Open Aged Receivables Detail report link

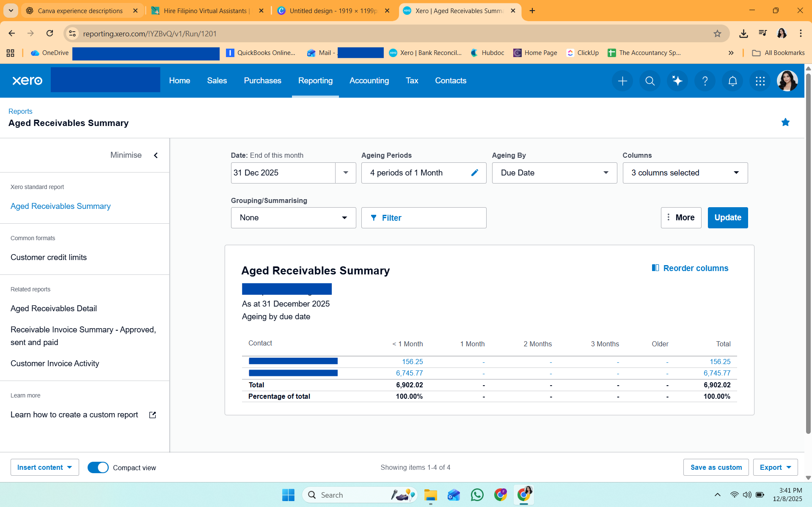pyautogui.click(x=54, y=309)
